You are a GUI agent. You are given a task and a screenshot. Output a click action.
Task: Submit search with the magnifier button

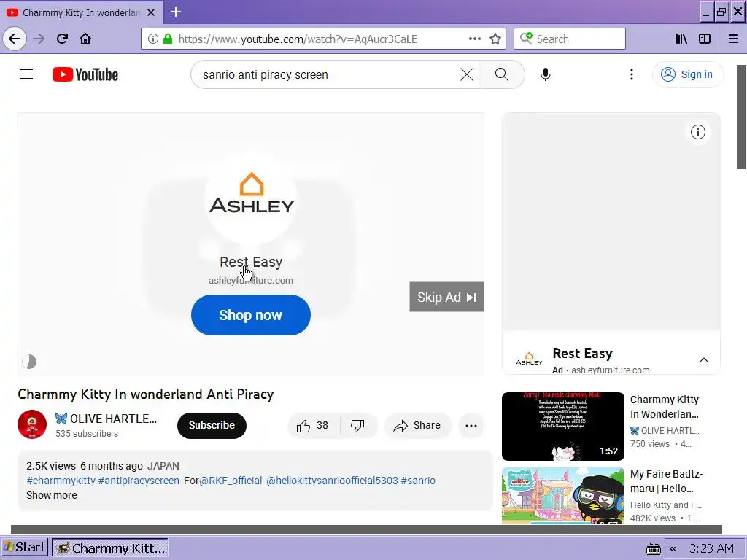pyautogui.click(x=502, y=74)
